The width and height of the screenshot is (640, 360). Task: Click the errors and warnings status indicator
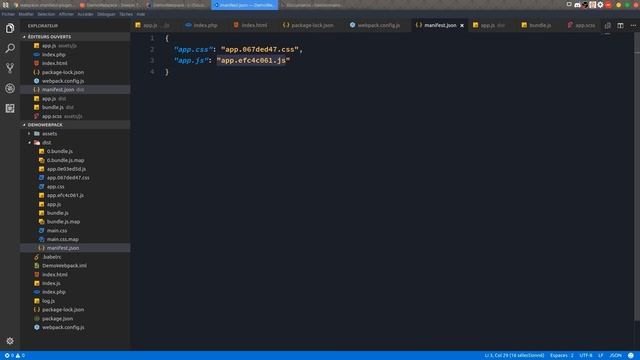(15, 356)
